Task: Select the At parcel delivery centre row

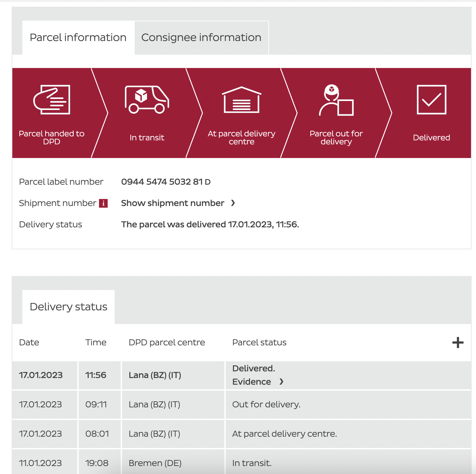Action: point(284,434)
